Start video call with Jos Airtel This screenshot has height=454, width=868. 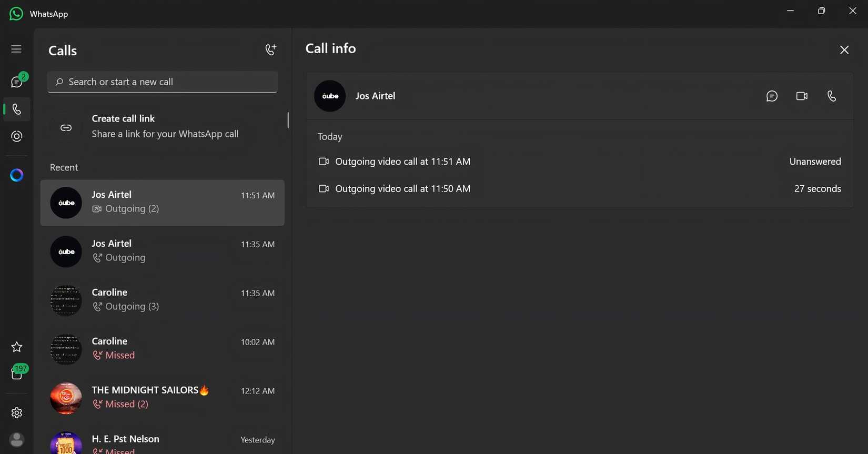802,96
